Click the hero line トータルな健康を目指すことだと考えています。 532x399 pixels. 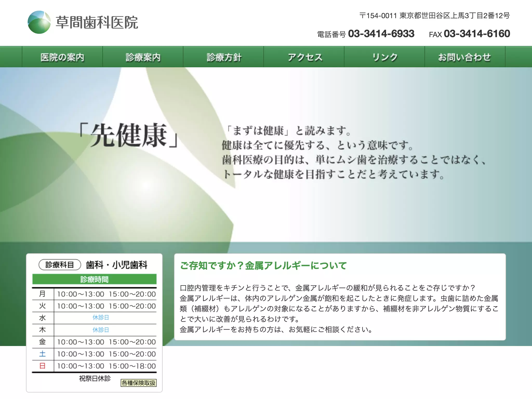(334, 174)
